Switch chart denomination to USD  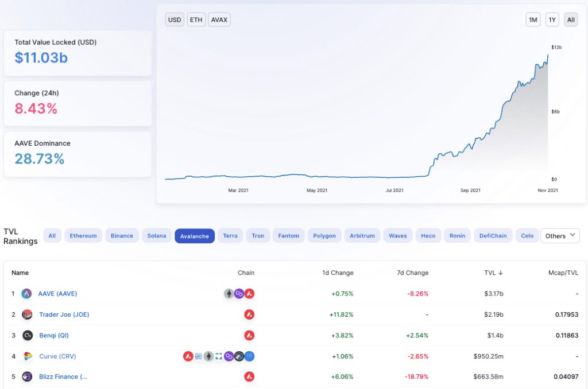coord(175,20)
